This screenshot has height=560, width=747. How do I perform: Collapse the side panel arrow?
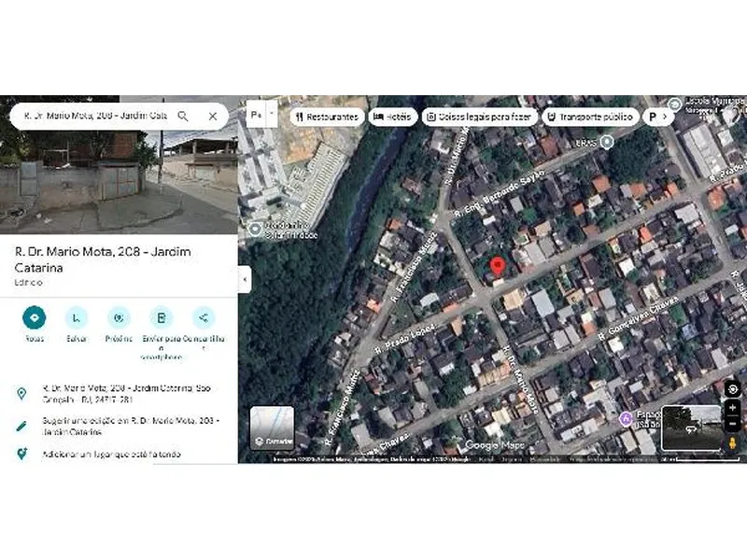pos(245,279)
